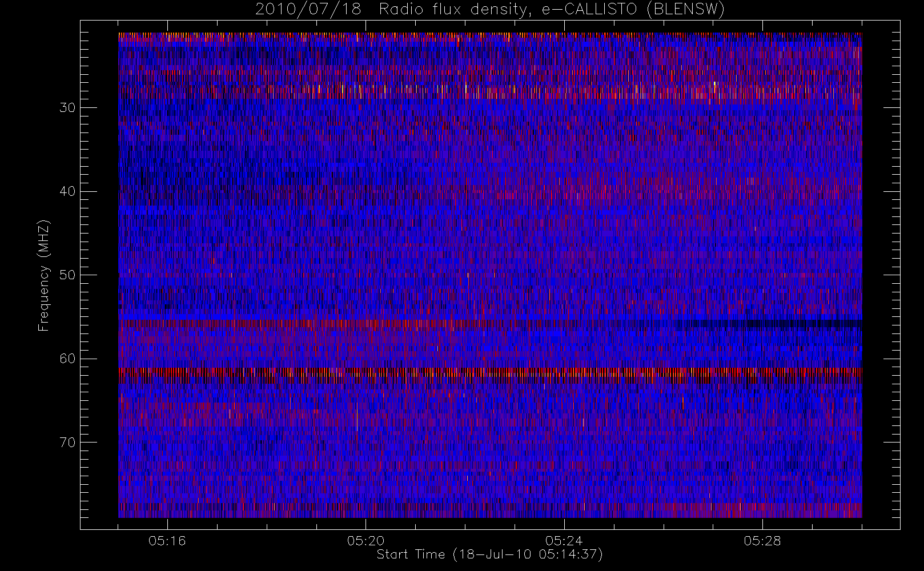Screen dimensions: 924x571
Task: Click the 60 frequency tick label
Action: 67,359
